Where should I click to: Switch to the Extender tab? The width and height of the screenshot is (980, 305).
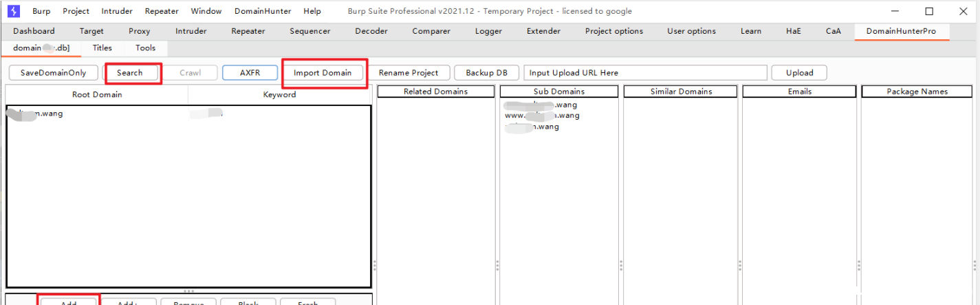pos(543,31)
